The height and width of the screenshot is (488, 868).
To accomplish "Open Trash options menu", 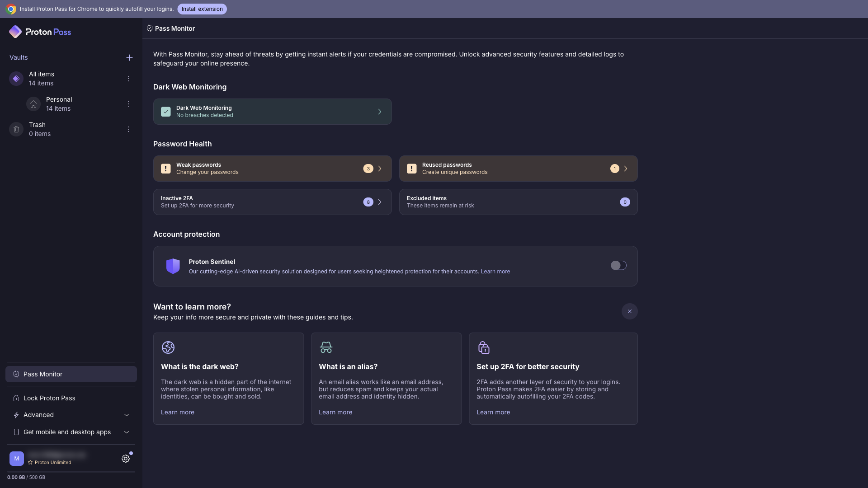I will pyautogui.click(x=128, y=129).
